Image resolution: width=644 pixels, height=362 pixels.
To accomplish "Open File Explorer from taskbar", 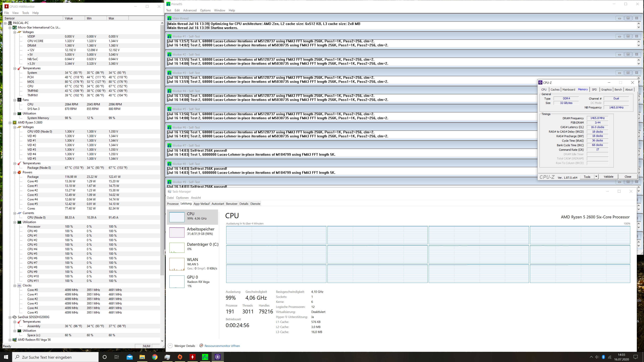I will pyautogui.click(x=142, y=357).
